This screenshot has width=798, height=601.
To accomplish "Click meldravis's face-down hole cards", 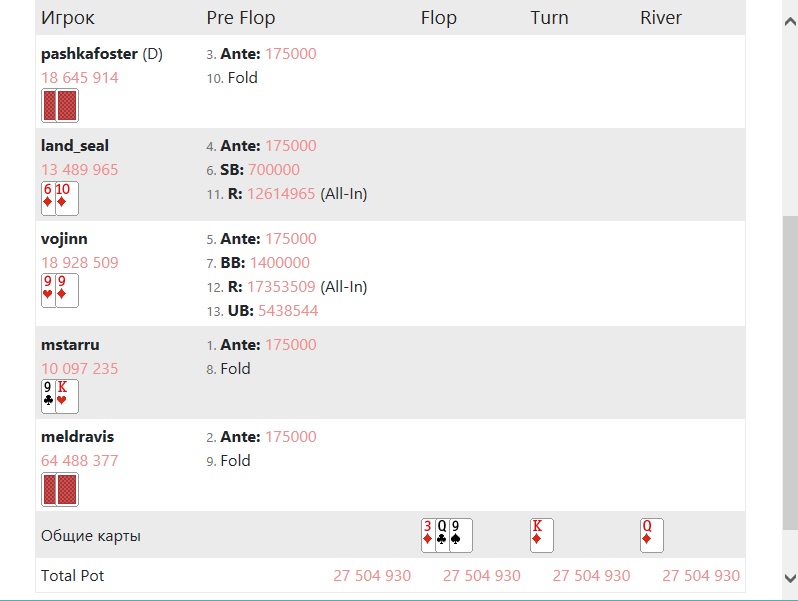I will (x=60, y=489).
